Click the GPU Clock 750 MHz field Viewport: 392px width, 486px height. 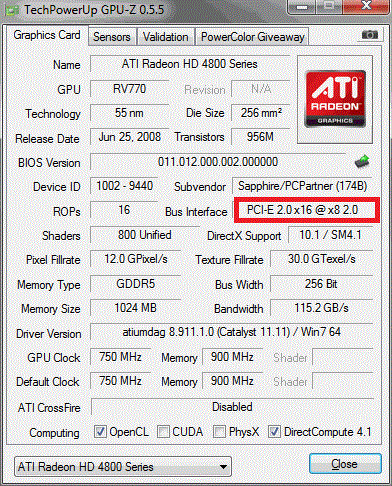coord(120,357)
